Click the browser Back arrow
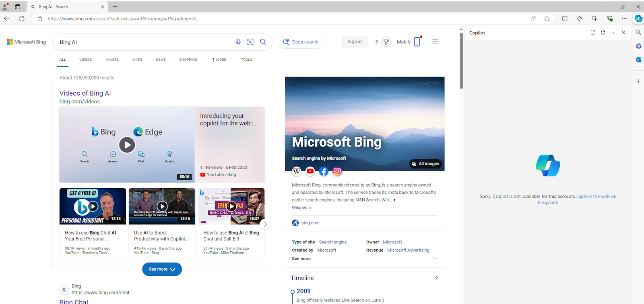Screen dimensions: 644x304 click(x=7, y=18)
